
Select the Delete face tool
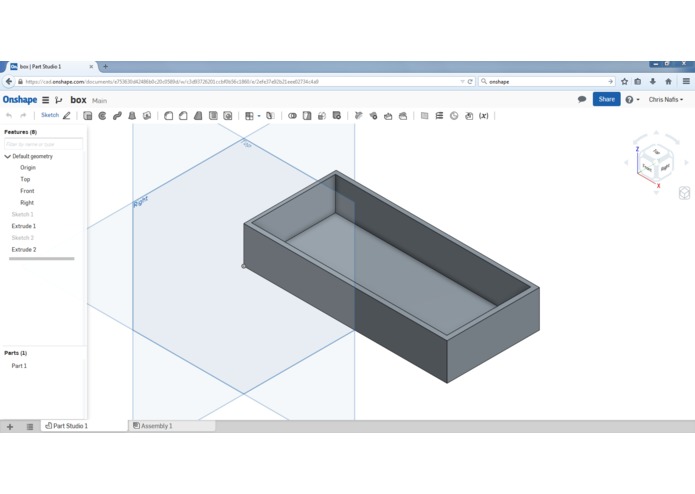pyautogui.click(x=373, y=116)
